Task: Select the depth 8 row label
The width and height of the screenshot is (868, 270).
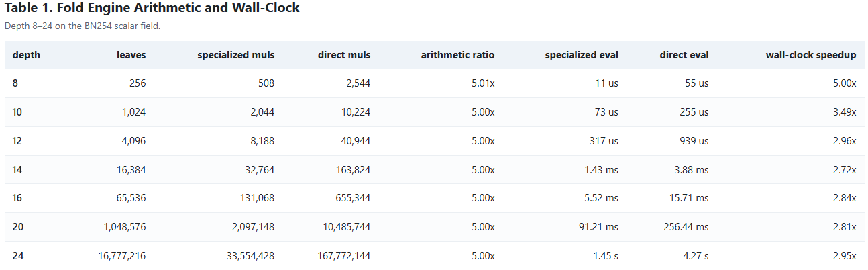Action: point(16,84)
